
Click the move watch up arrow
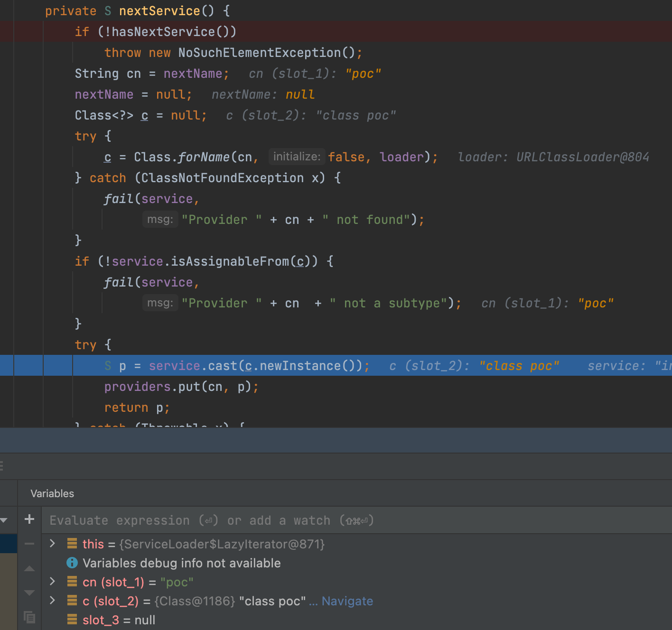pyautogui.click(x=29, y=568)
